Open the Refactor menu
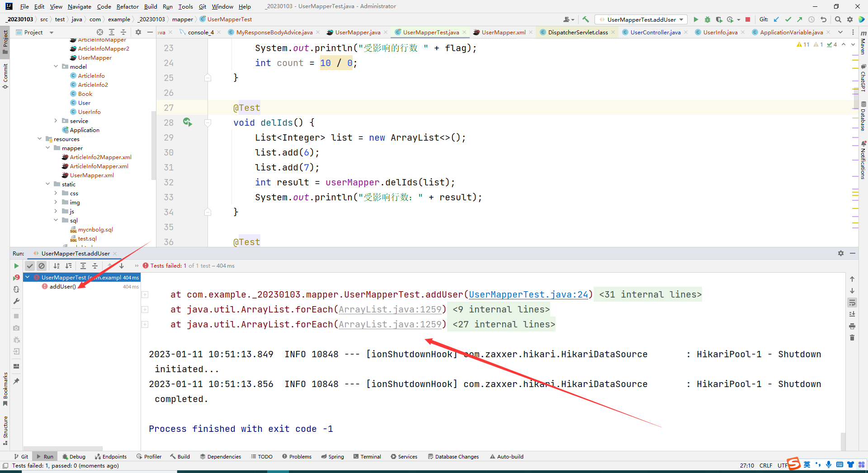868x473 pixels. pos(127,6)
